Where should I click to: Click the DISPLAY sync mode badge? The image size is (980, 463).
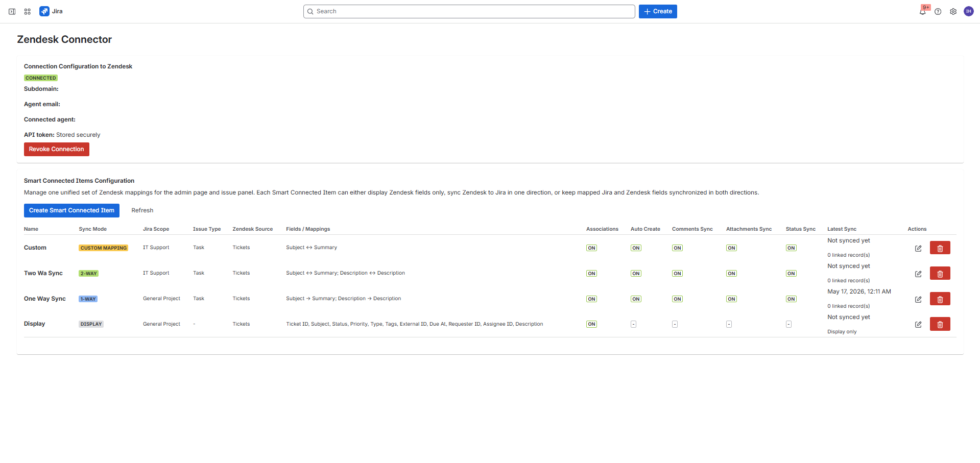tap(91, 324)
